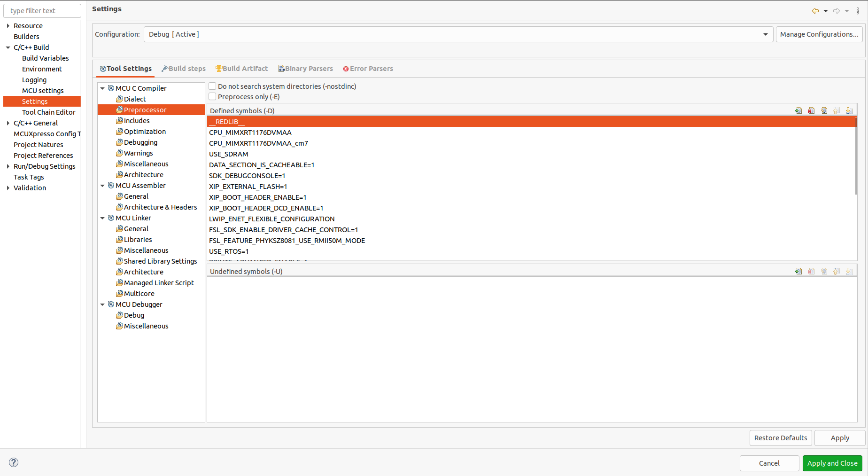Navigate back in preferences history
Viewport: 868px width, 476px height.
815,10
